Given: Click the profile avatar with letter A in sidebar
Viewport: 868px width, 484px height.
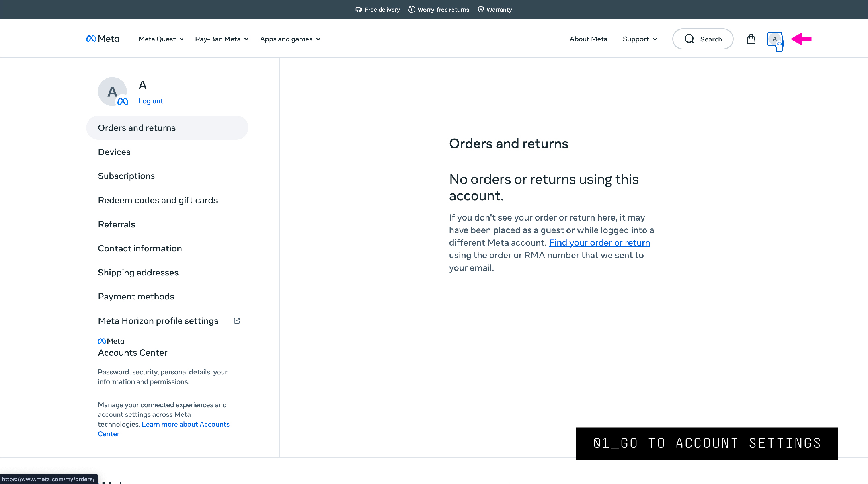Looking at the screenshot, I should [113, 92].
